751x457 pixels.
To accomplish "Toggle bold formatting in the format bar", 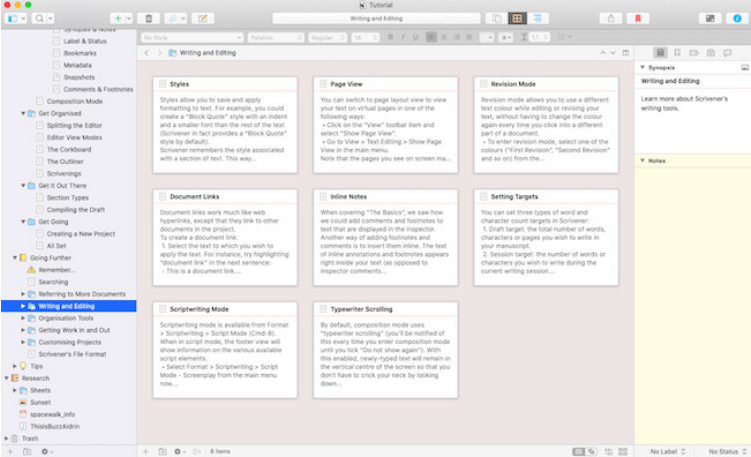I will click(390, 37).
